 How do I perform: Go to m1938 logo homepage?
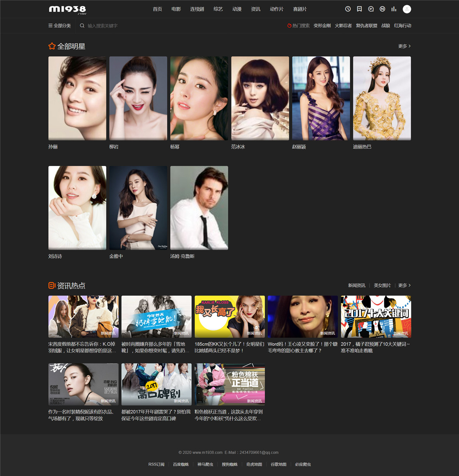67,9
